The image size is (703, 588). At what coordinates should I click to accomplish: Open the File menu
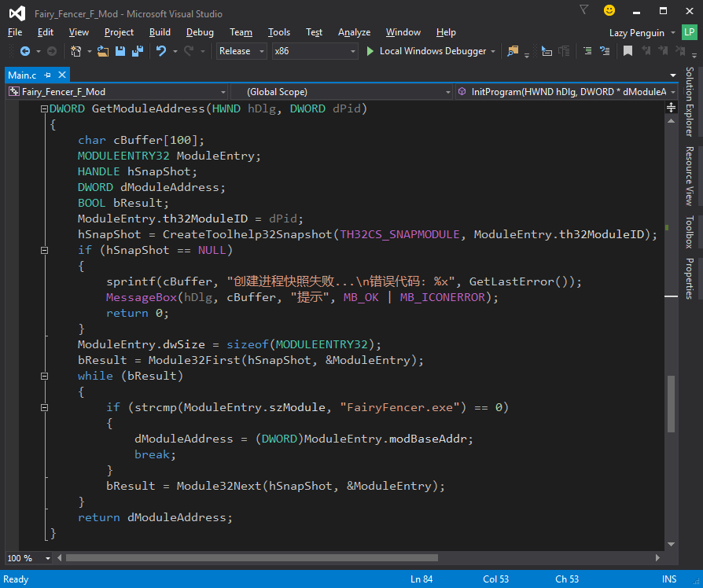tap(15, 32)
